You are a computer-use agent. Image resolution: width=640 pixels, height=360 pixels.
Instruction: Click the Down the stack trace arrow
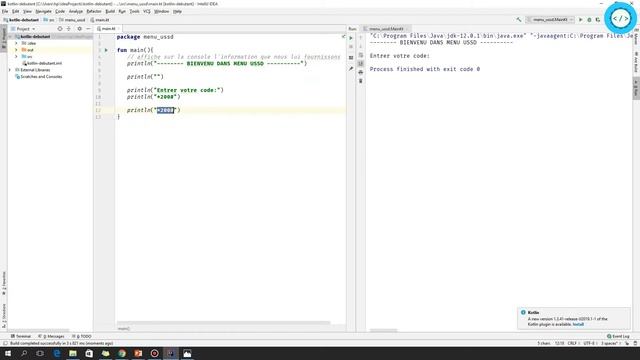(360, 47)
